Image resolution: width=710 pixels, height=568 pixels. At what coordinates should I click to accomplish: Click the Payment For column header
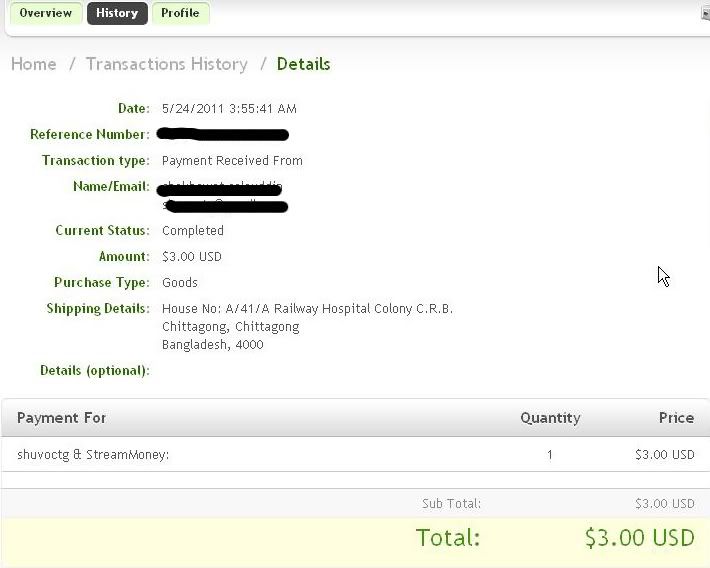[x=62, y=418]
